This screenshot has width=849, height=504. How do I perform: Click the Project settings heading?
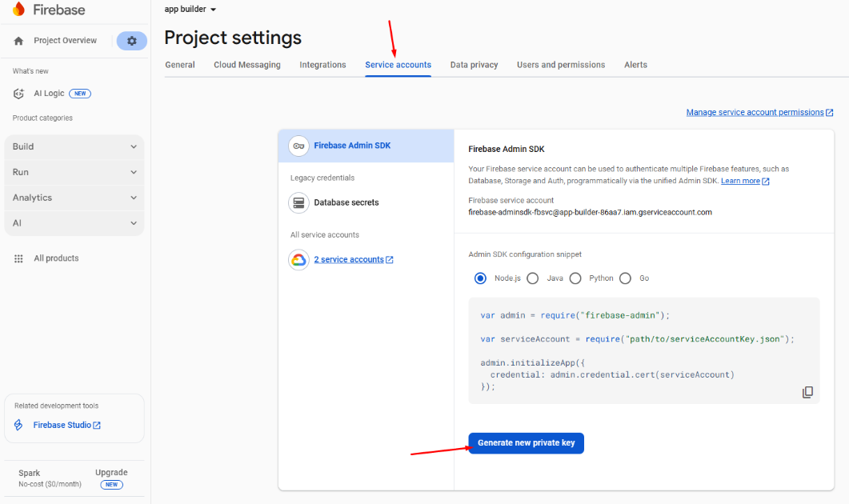tap(233, 38)
